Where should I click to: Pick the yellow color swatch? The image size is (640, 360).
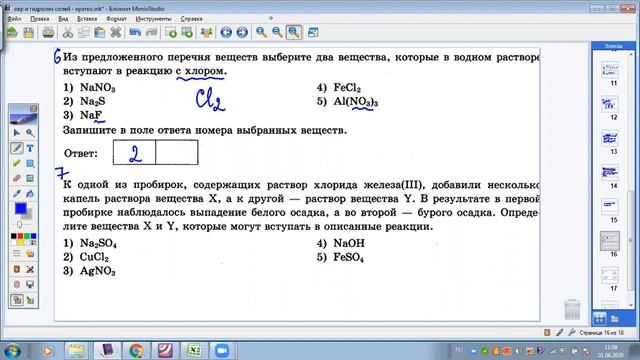[x=20, y=242]
